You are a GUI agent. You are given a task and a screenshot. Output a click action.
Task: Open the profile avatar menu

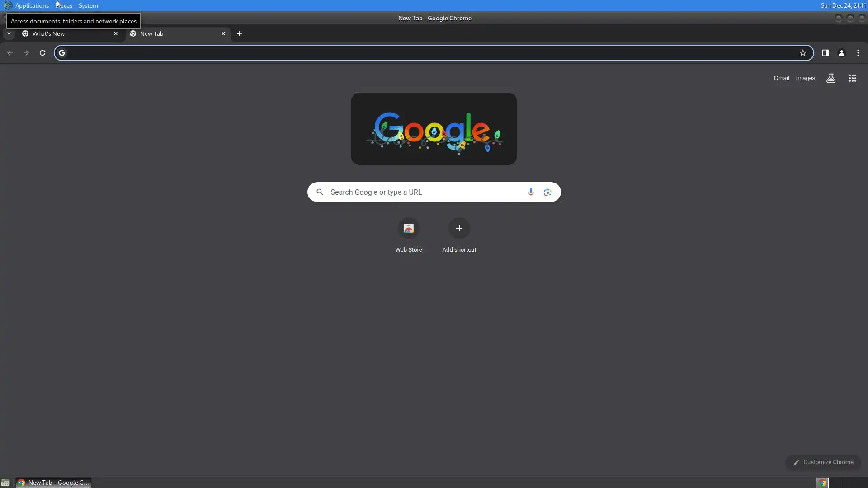tap(841, 53)
